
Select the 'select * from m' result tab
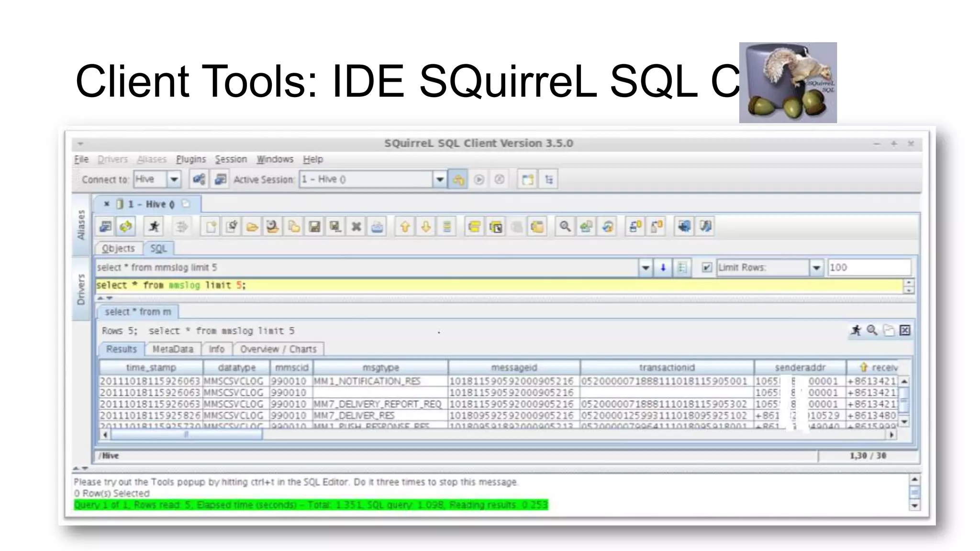[x=138, y=312]
